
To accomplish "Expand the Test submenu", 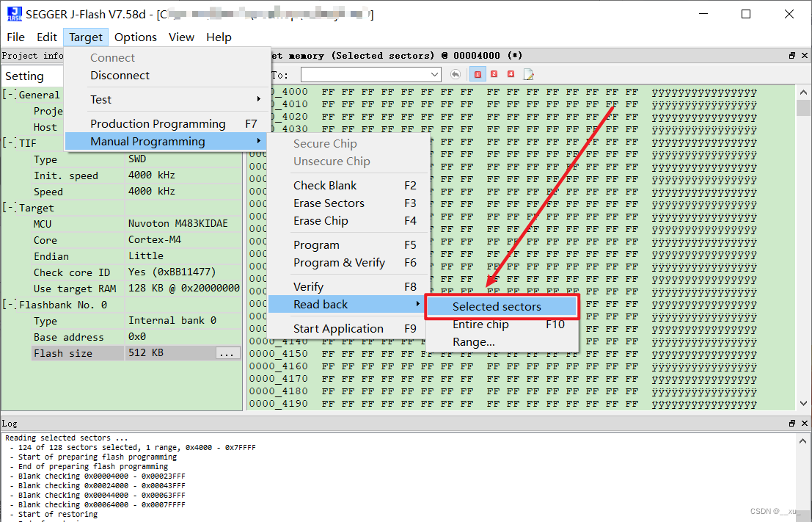I will click(x=166, y=100).
